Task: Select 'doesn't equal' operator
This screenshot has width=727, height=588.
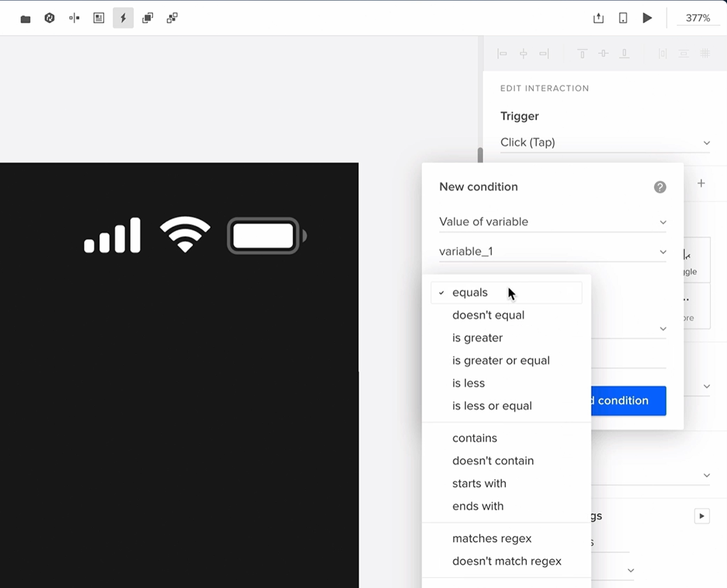Action: 488,315
